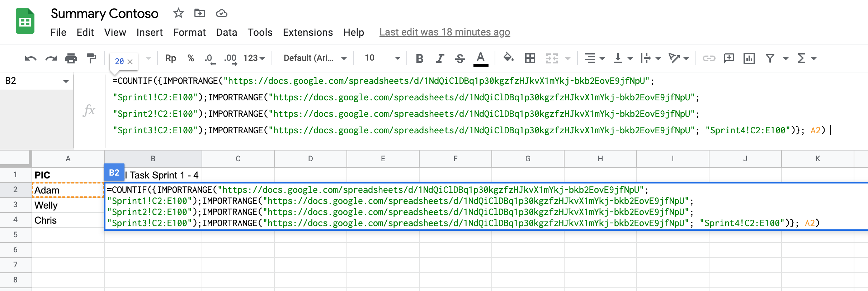The height and width of the screenshot is (291, 868).
Task: Open the Fill color paint bucket
Action: (508, 58)
